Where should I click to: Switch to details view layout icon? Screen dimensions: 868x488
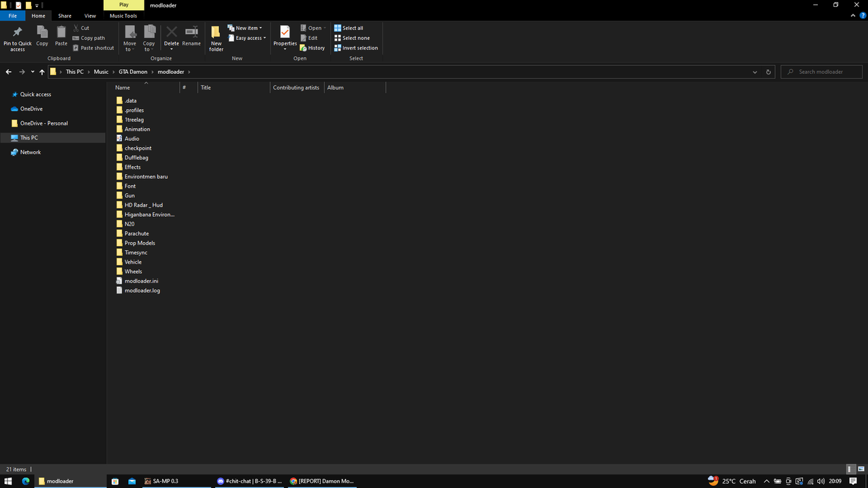click(850, 469)
